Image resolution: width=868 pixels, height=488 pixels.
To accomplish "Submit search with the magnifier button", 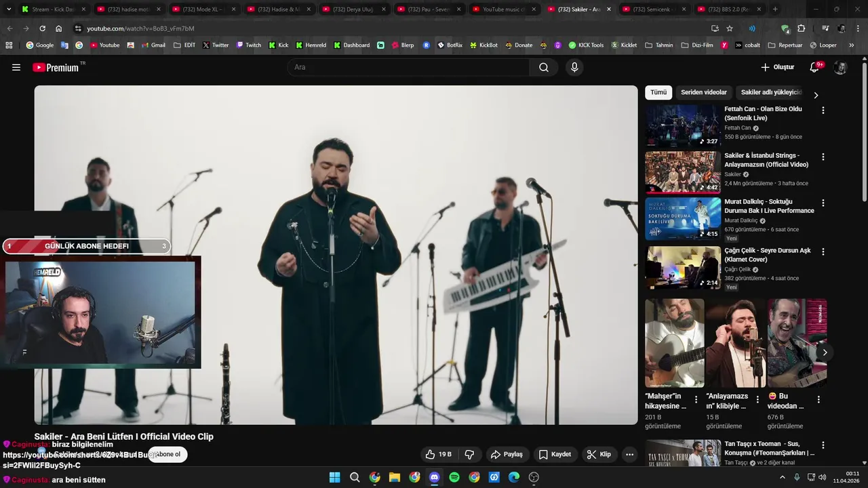I will tap(544, 67).
